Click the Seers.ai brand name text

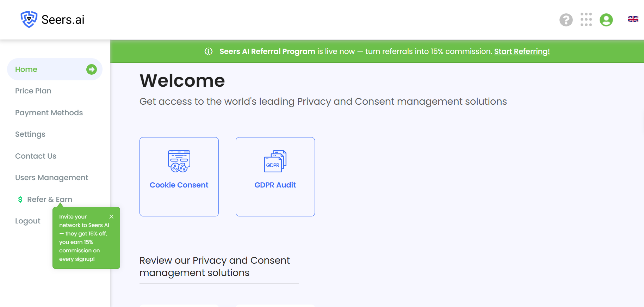63,20
